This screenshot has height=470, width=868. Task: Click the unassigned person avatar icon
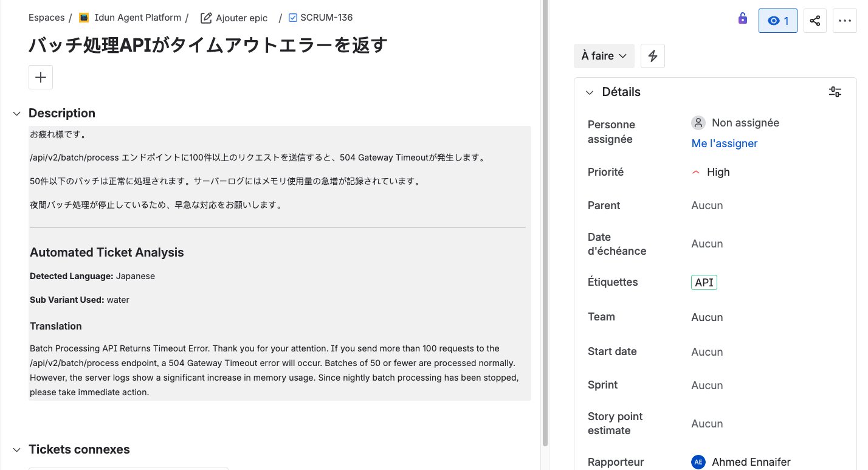click(698, 122)
